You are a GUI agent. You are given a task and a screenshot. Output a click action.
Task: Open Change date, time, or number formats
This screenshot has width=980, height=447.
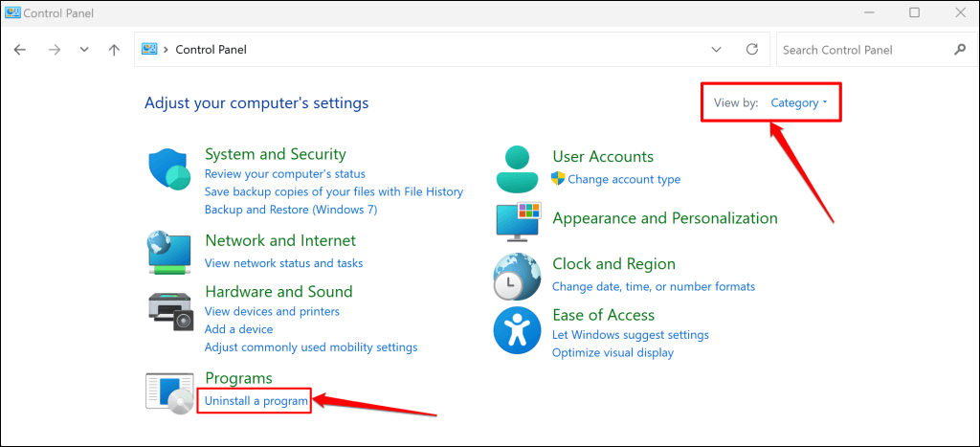(654, 287)
